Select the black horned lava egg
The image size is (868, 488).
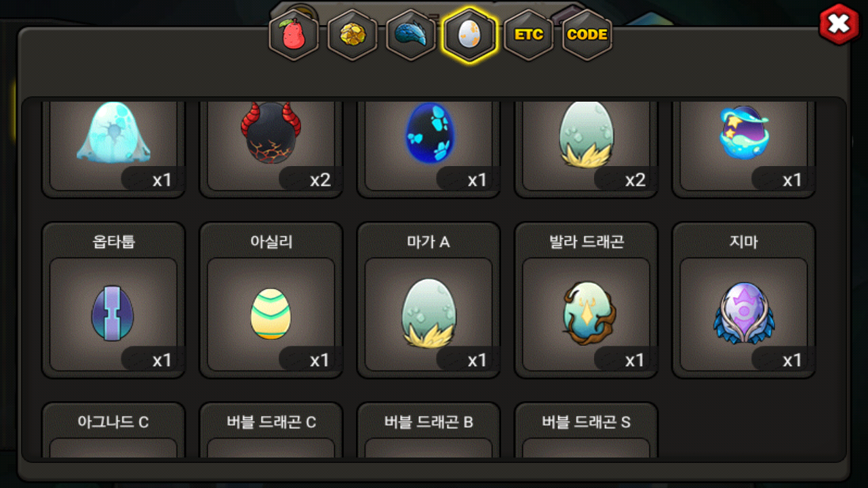271,148
